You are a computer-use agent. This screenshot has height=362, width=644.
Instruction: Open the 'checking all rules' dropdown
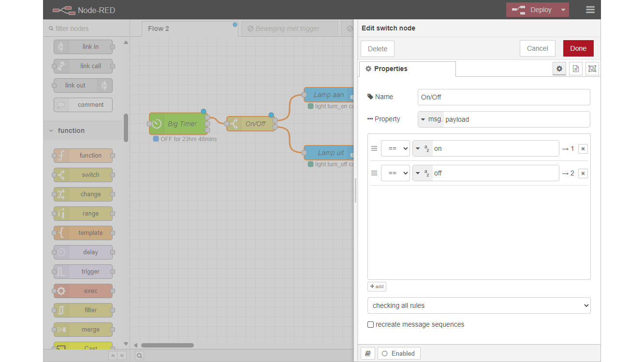pyautogui.click(x=479, y=305)
